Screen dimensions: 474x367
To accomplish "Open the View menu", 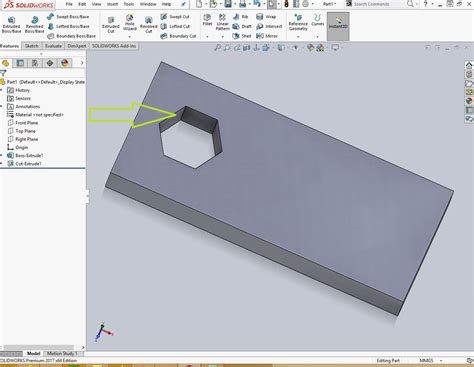I will (96, 4).
